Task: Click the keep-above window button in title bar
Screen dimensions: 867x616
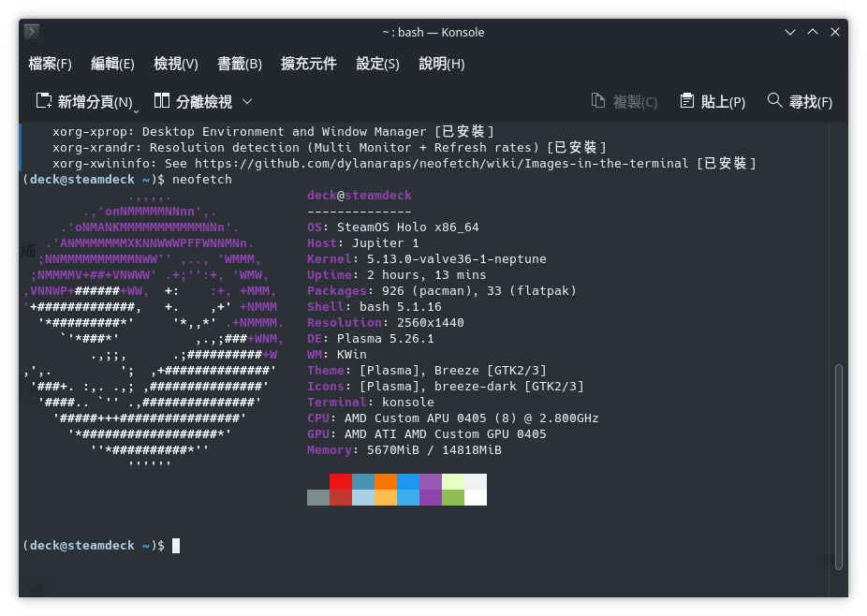Action: click(813, 32)
